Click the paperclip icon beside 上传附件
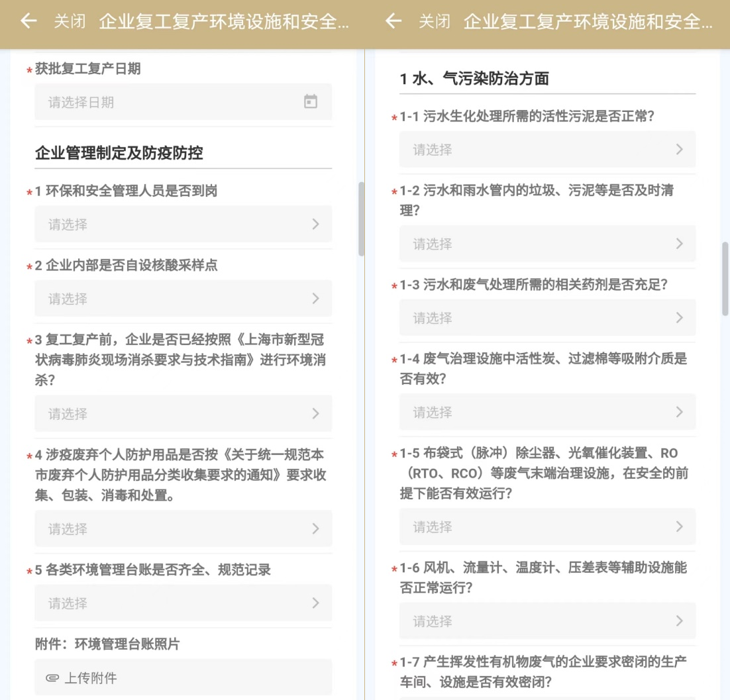730x700 pixels. (x=52, y=677)
